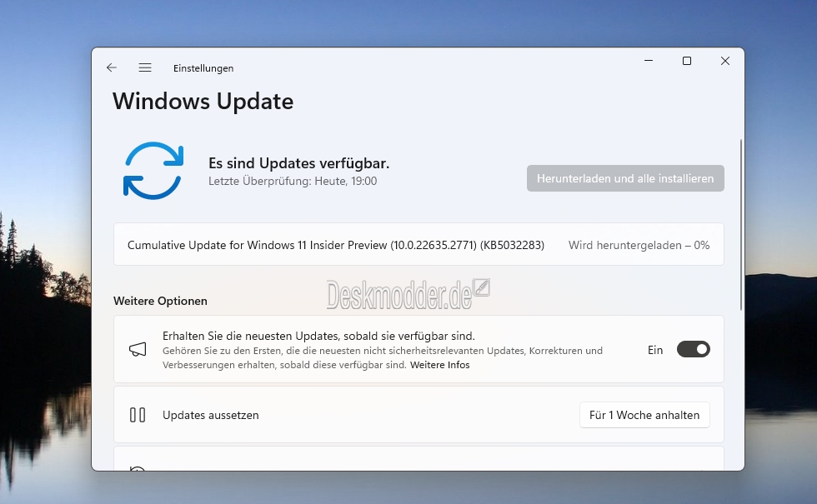
Task: Open the Weitere Infos link
Action: (x=440, y=365)
